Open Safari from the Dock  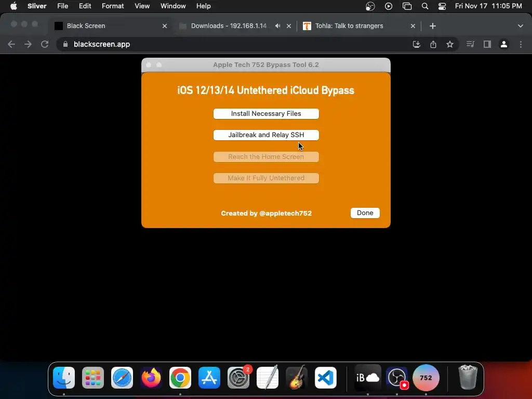[x=122, y=378]
